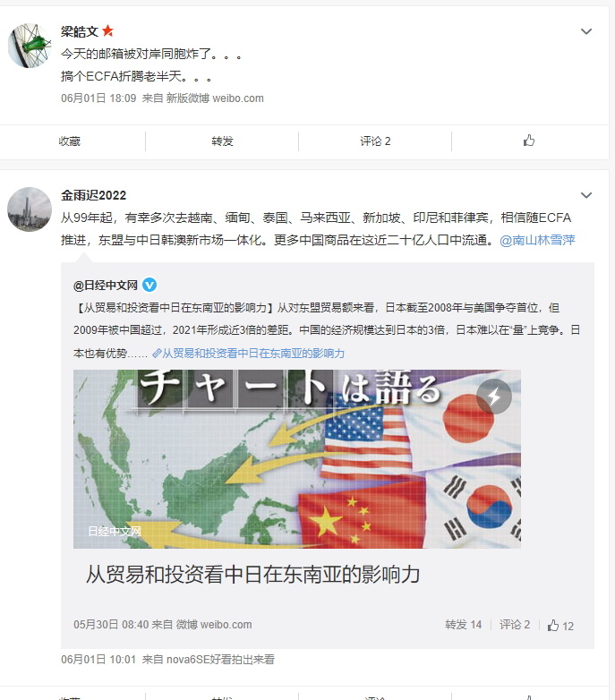Open the 从贸易和投资看中日在东南亚的影响力 article link
The image size is (615, 700).
point(253,354)
